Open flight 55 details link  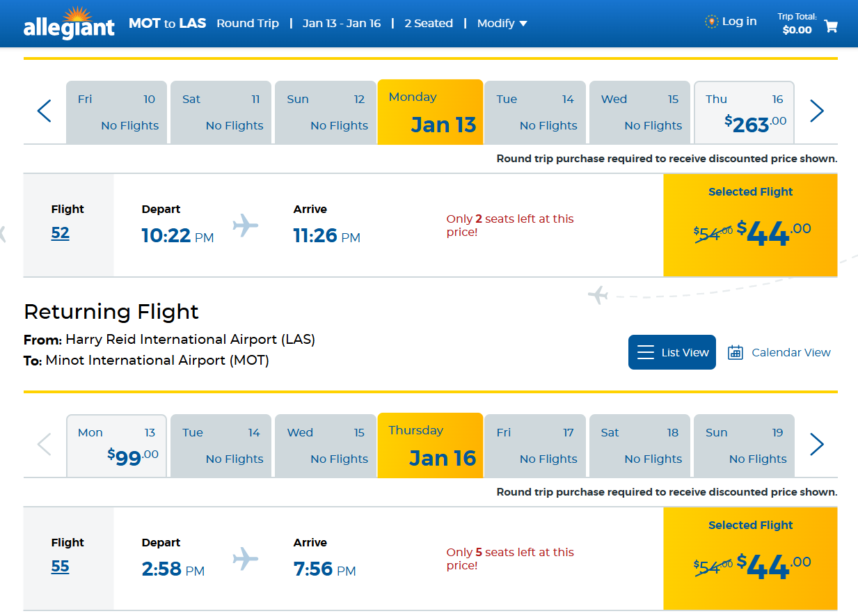[x=61, y=567]
